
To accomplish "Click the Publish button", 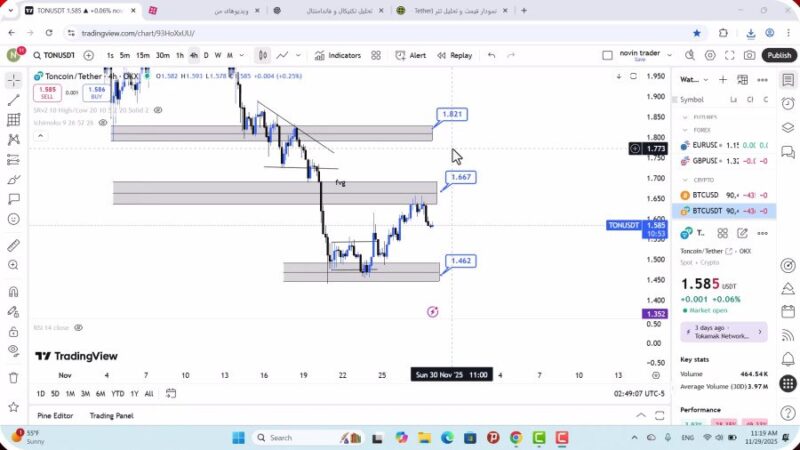I will point(779,56).
